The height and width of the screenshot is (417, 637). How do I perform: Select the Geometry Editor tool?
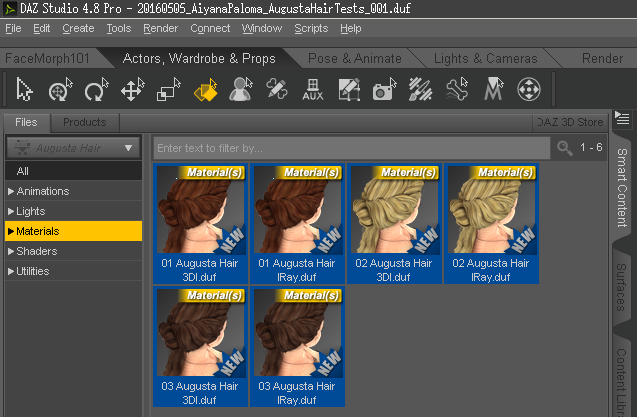(x=349, y=89)
